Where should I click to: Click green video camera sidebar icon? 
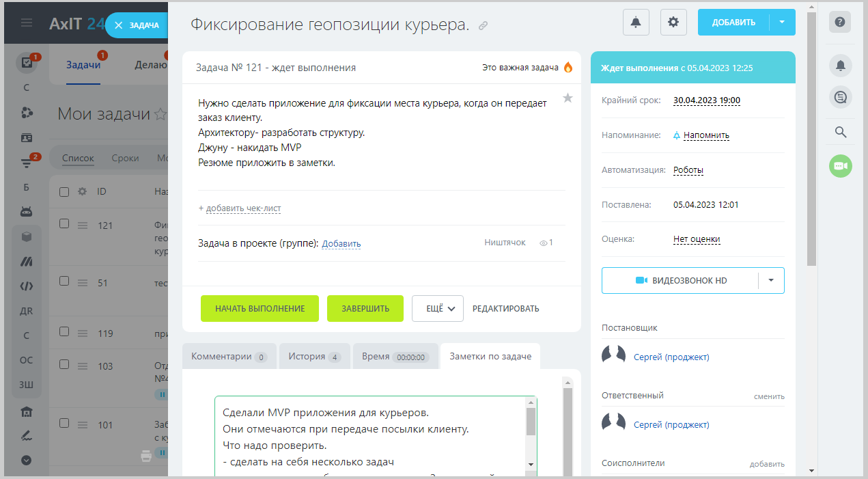[841, 166]
